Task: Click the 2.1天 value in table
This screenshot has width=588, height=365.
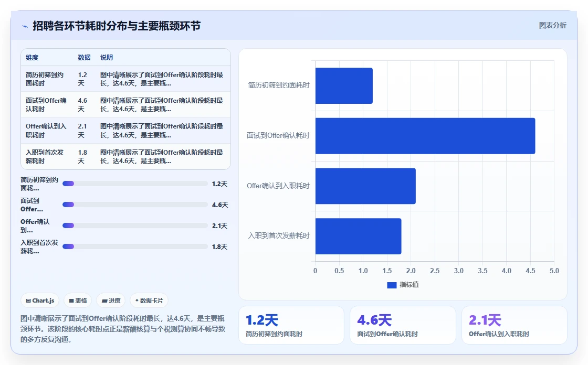Action: [x=82, y=131]
